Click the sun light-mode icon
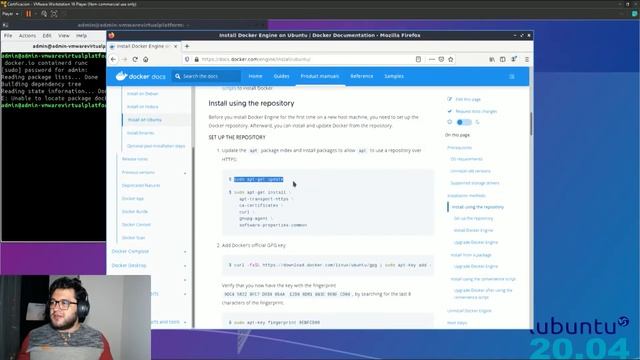 click(449, 122)
